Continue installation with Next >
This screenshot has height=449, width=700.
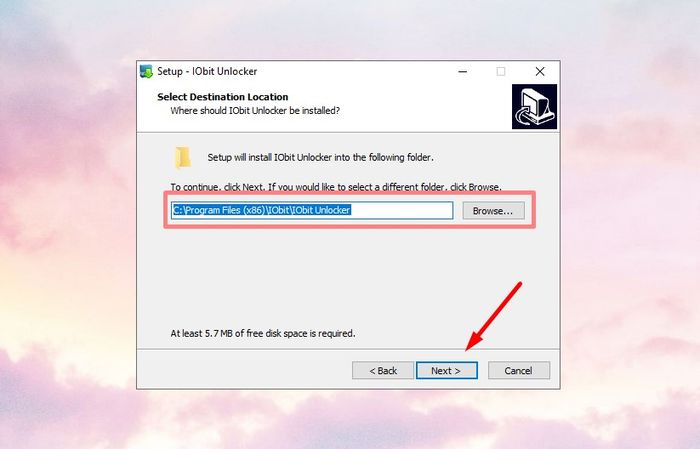[446, 370]
